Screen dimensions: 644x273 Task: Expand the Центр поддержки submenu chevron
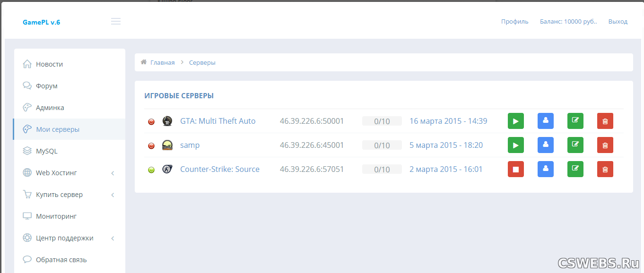[113, 239]
